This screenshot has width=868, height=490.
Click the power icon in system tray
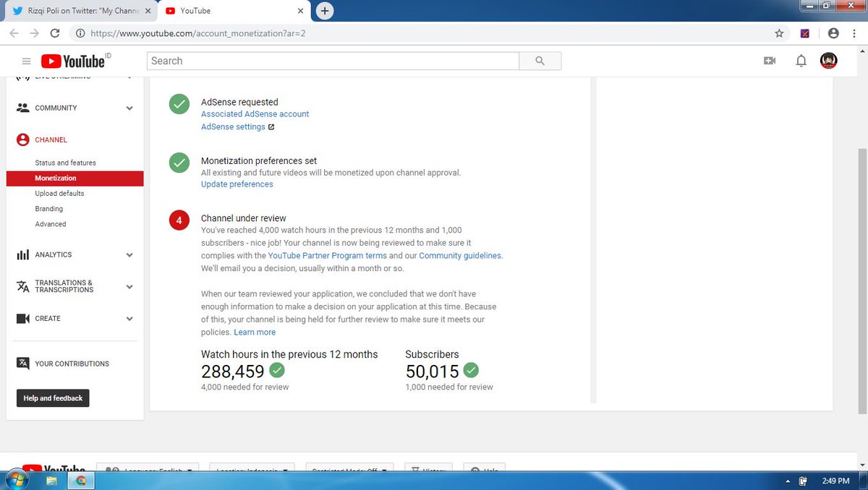803,481
